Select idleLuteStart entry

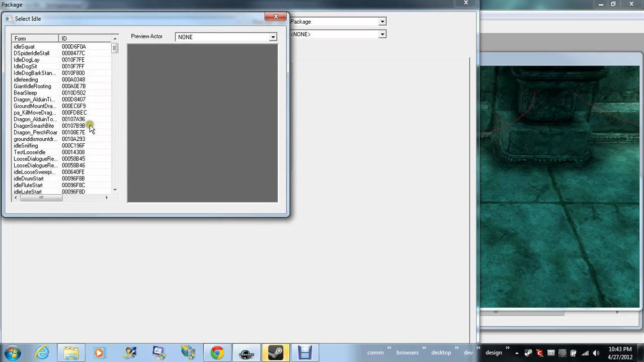[x=28, y=192]
